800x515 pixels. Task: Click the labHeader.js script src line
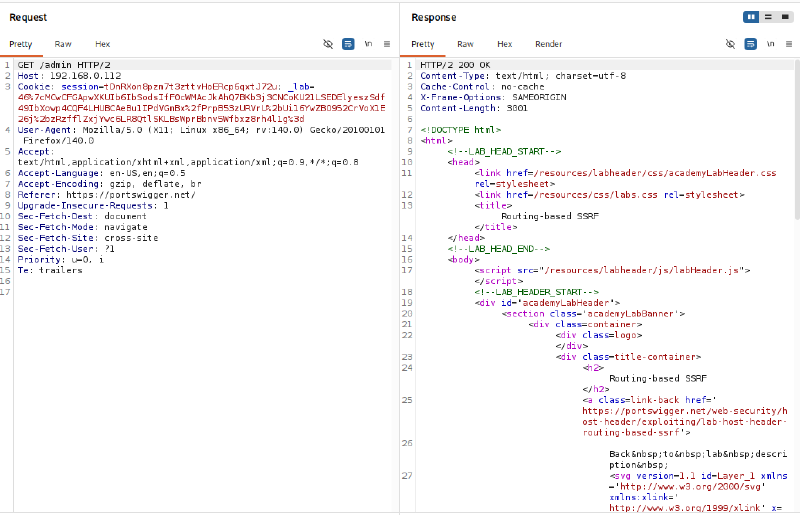pos(612,270)
